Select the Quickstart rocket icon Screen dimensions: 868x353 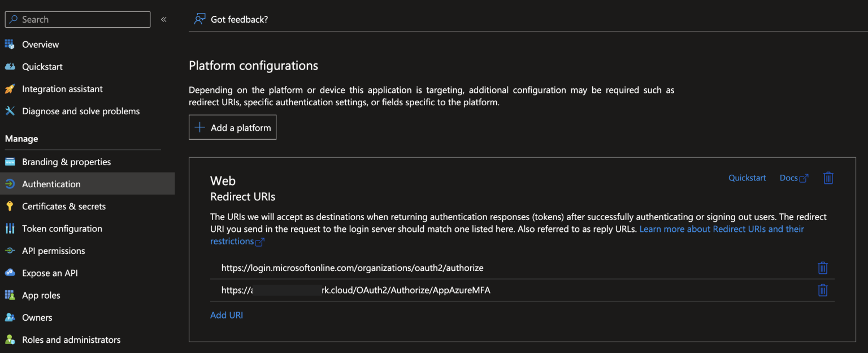pyautogui.click(x=10, y=66)
